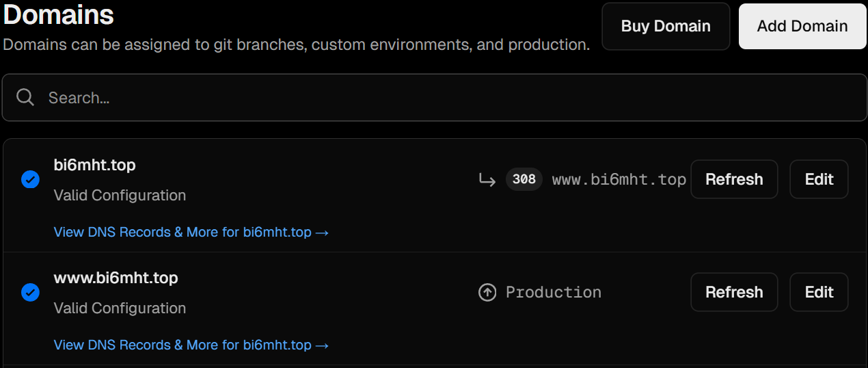Click the 308 redirect status badge
This screenshot has width=868, height=368.
(x=524, y=179)
